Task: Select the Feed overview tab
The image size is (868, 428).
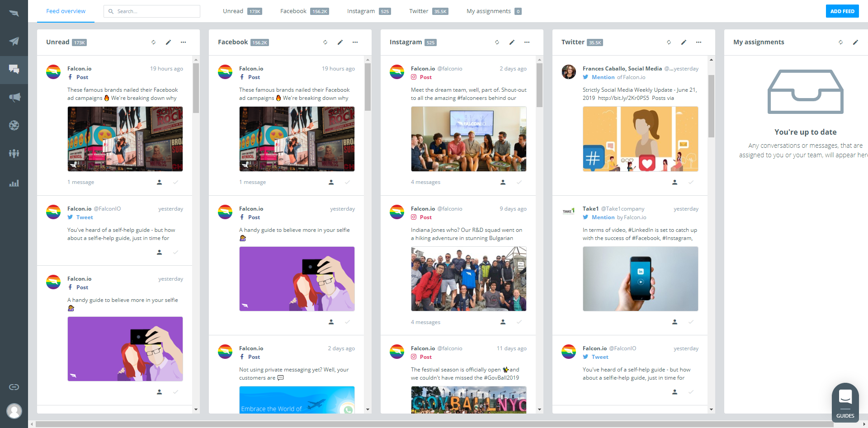Action: pyautogui.click(x=66, y=11)
